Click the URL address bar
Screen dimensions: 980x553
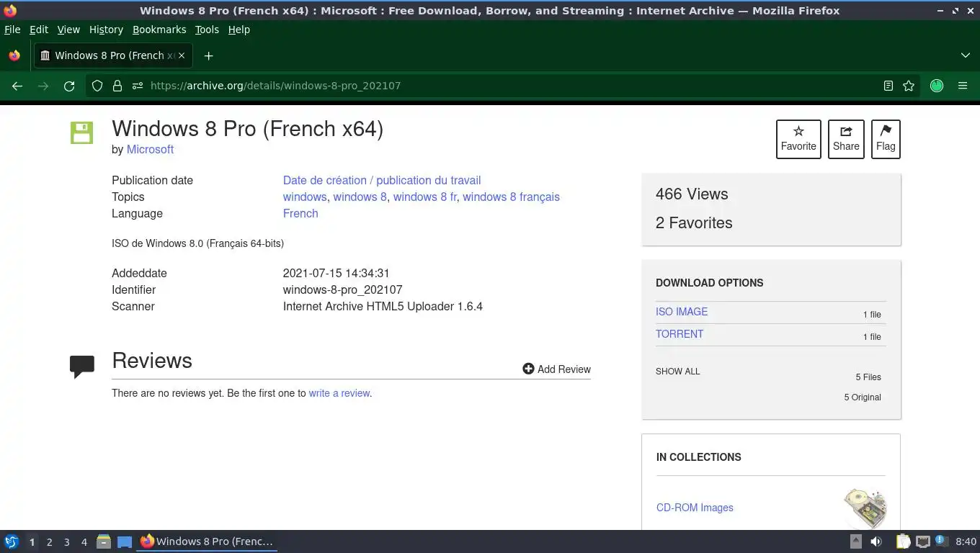coord(504,86)
